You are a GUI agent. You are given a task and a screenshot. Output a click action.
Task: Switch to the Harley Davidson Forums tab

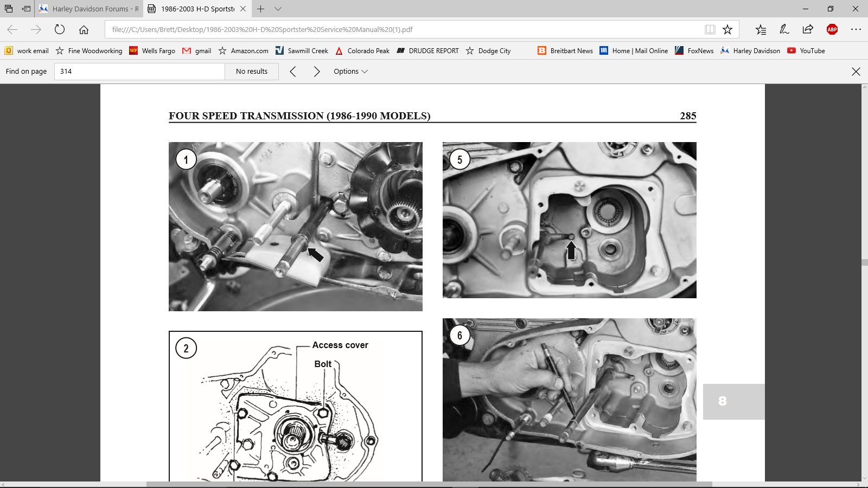pyautogui.click(x=90, y=9)
